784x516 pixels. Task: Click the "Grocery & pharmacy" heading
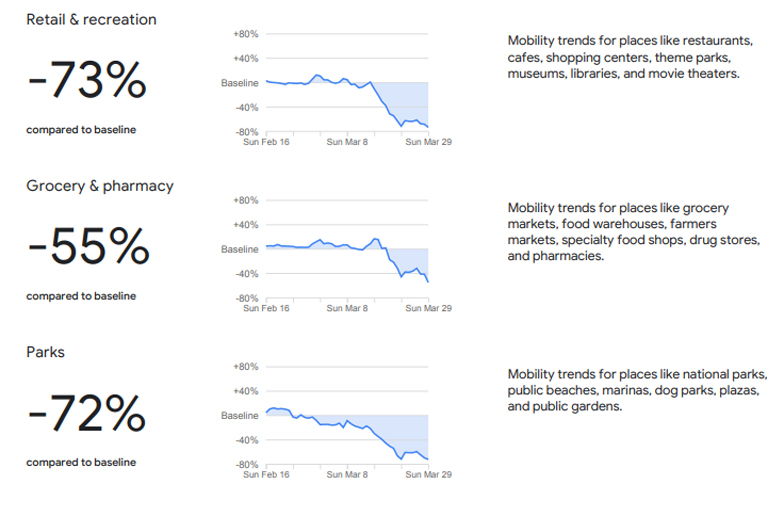(100, 186)
